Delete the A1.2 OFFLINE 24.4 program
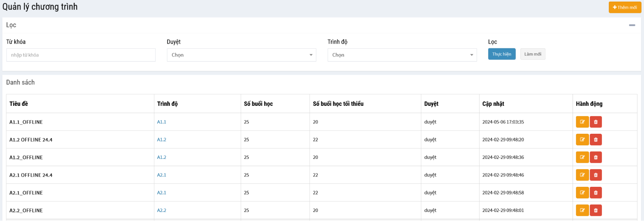644x221 pixels. pos(595,140)
